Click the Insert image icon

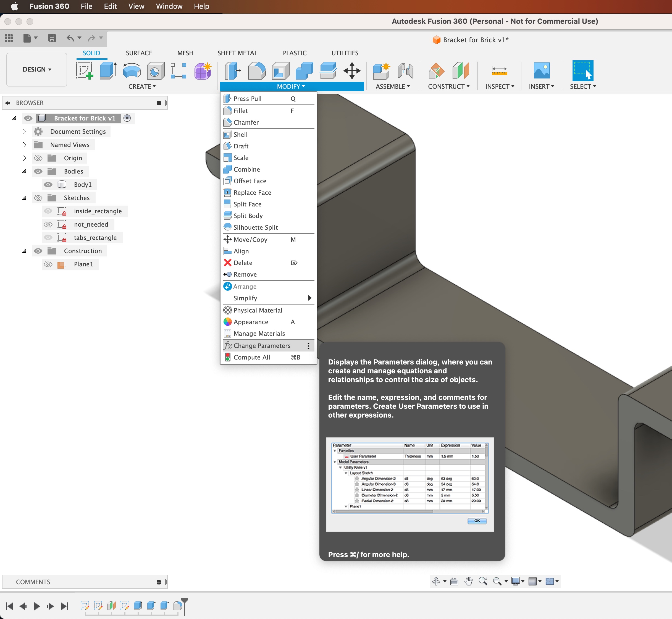point(541,70)
